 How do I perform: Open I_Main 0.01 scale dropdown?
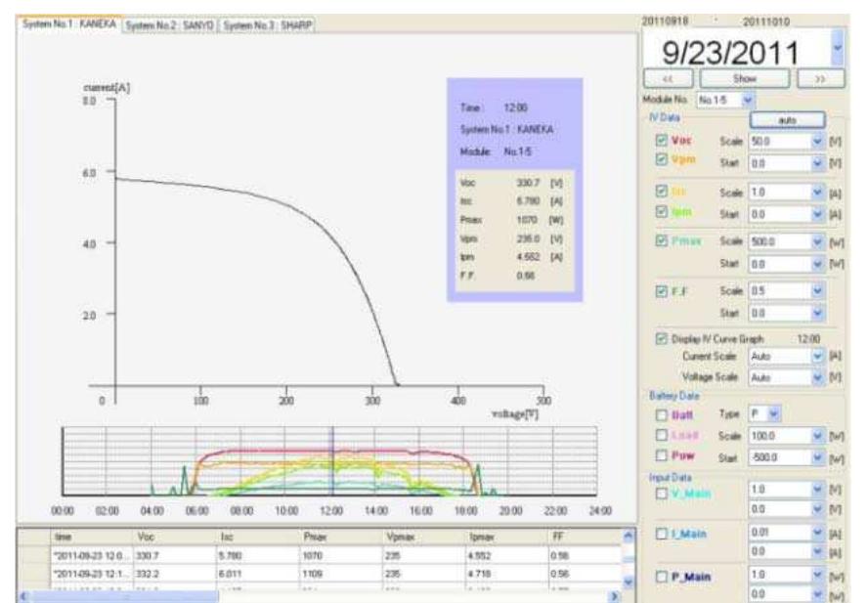[817, 533]
